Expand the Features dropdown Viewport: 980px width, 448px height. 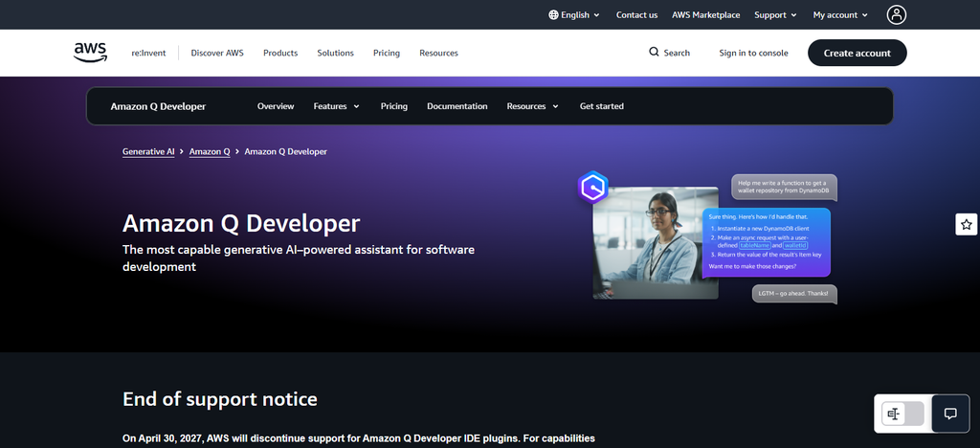336,106
